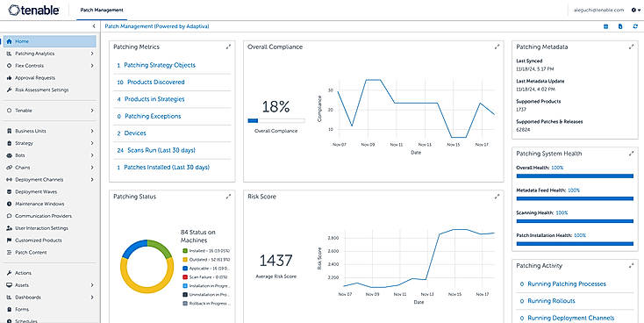Expand the Chains submenu arrow
This screenshot has height=323, width=644.
pos(92,168)
